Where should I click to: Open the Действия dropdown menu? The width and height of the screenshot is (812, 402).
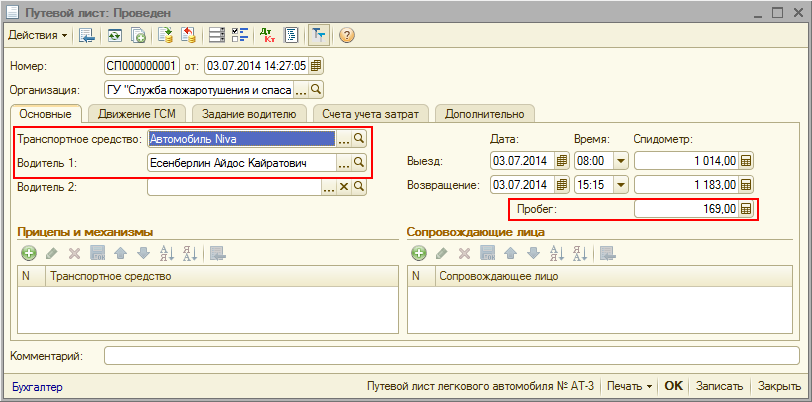click(x=38, y=35)
